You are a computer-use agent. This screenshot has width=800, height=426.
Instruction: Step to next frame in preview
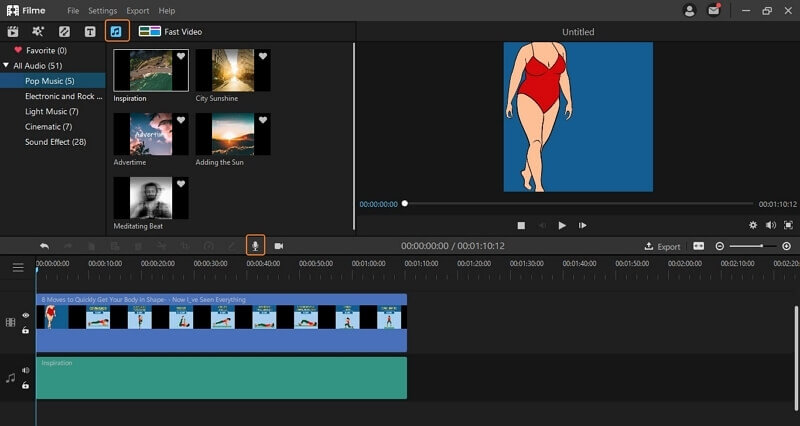[x=582, y=225]
